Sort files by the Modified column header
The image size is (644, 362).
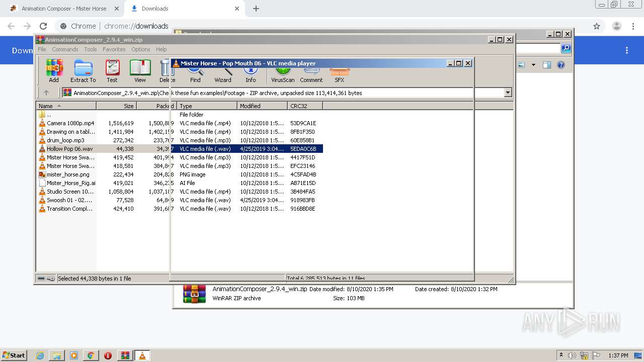[262, 106]
